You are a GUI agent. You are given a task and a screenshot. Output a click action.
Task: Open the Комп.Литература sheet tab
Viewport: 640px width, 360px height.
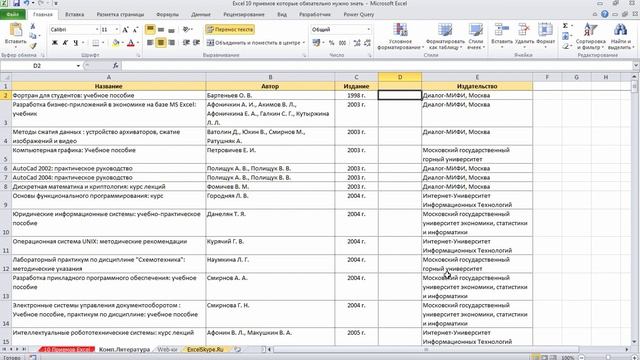coord(124,350)
